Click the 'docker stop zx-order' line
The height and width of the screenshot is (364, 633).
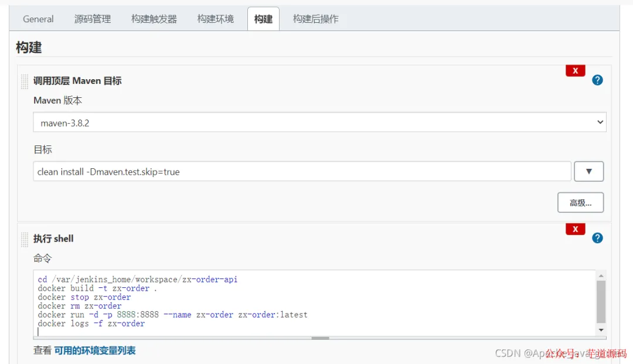click(84, 297)
